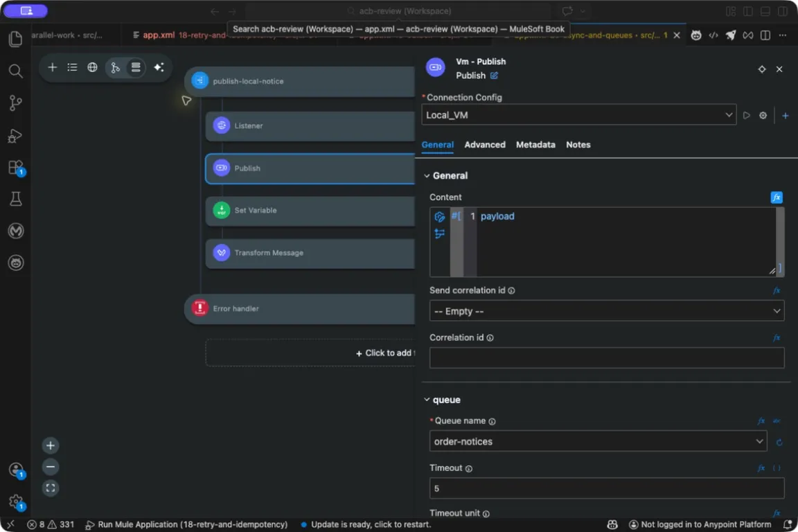The width and height of the screenshot is (798, 532).
Task: Close the Vm - Publish properties panel
Action: pyautogui.click(x=779, y=69)
